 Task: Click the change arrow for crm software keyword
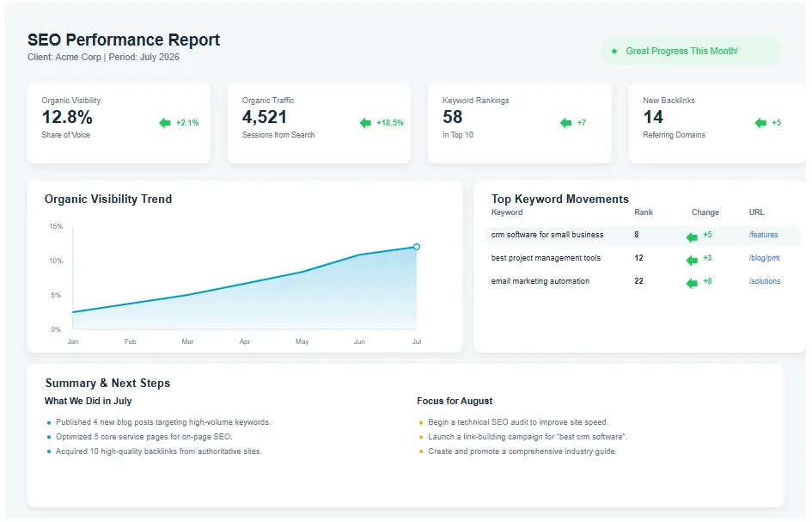click(689, 235)
